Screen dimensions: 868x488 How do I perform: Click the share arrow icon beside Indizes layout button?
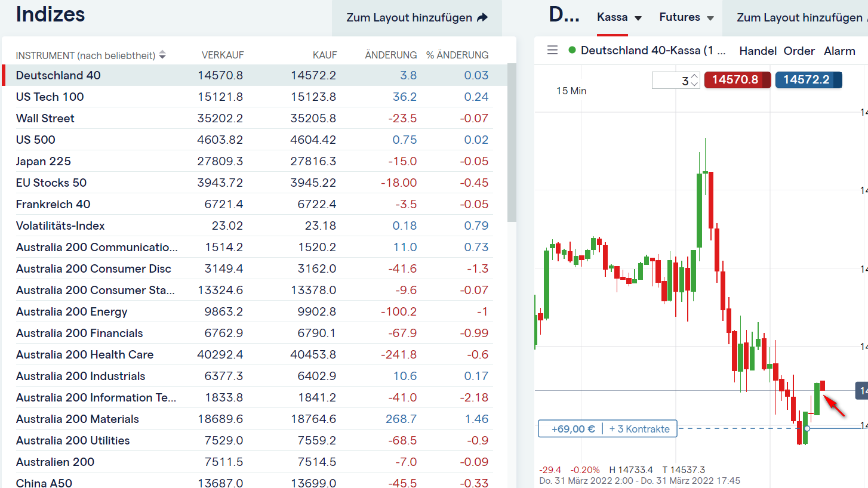click(x=482, y=18)
